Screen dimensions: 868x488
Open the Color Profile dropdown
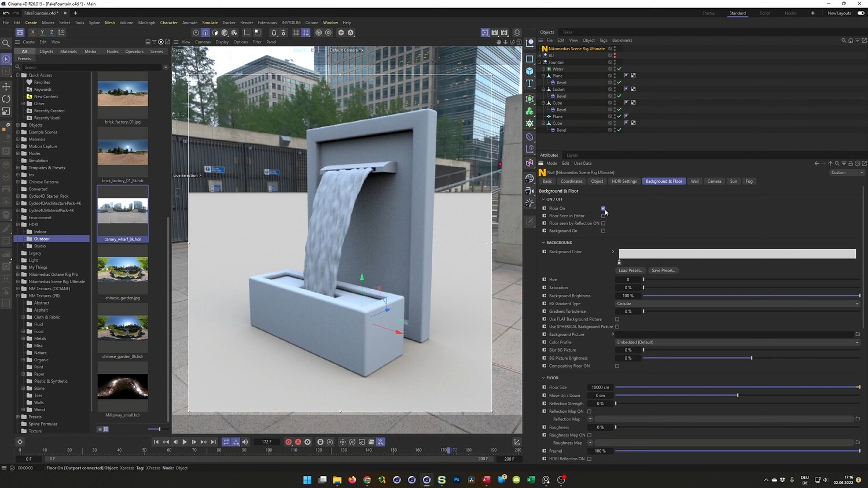click(738, 342)
